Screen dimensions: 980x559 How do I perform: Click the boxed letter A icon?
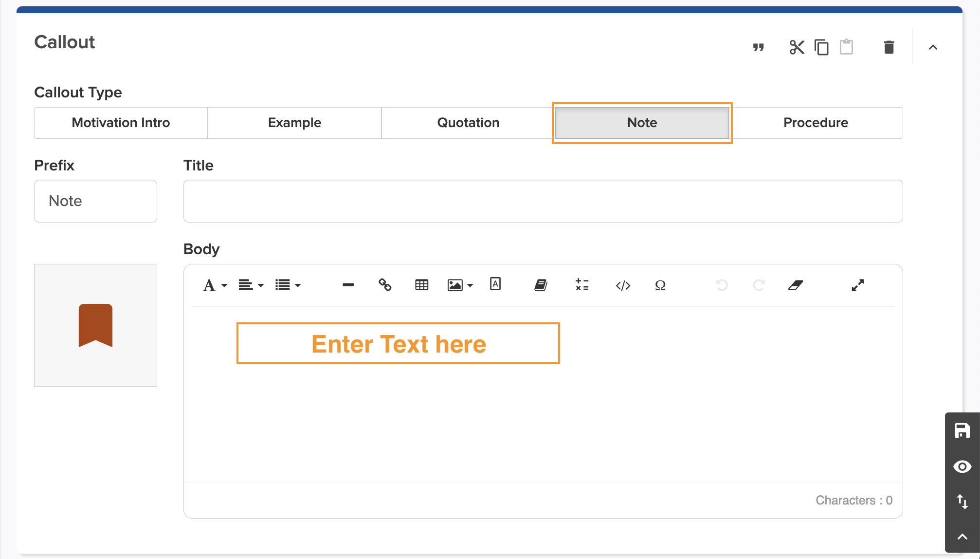(495, 284)
